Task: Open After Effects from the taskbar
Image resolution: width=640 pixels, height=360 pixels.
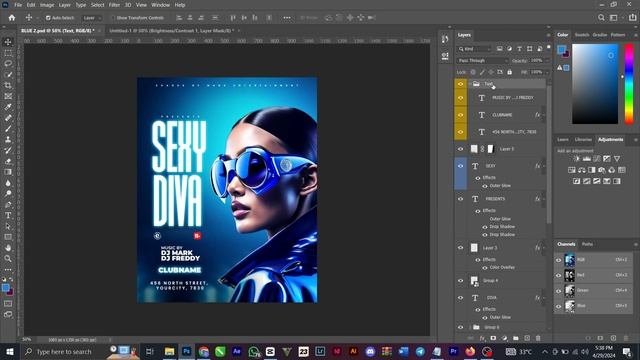Action: 236,351
